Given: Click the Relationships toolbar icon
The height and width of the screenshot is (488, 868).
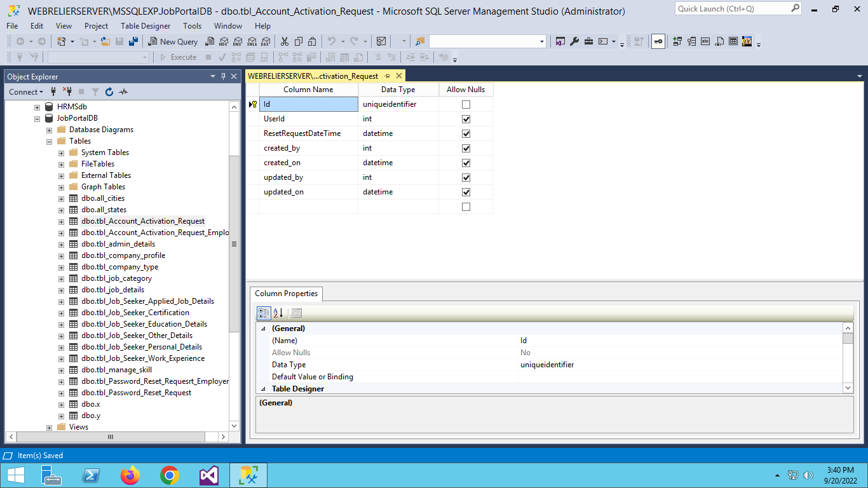Looking at the screenshot, I should pyautogui.click(x=677, y=41).
